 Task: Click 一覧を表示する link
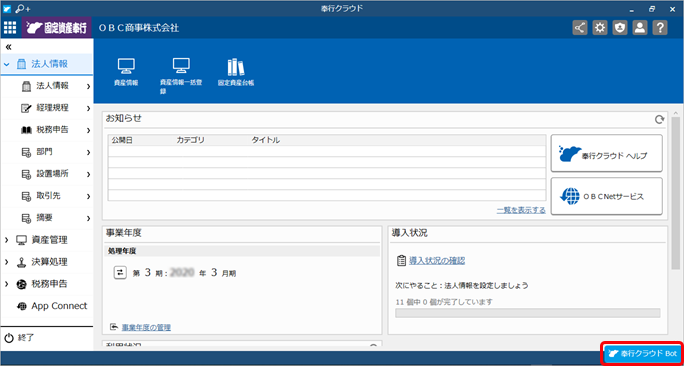(521, 210)
